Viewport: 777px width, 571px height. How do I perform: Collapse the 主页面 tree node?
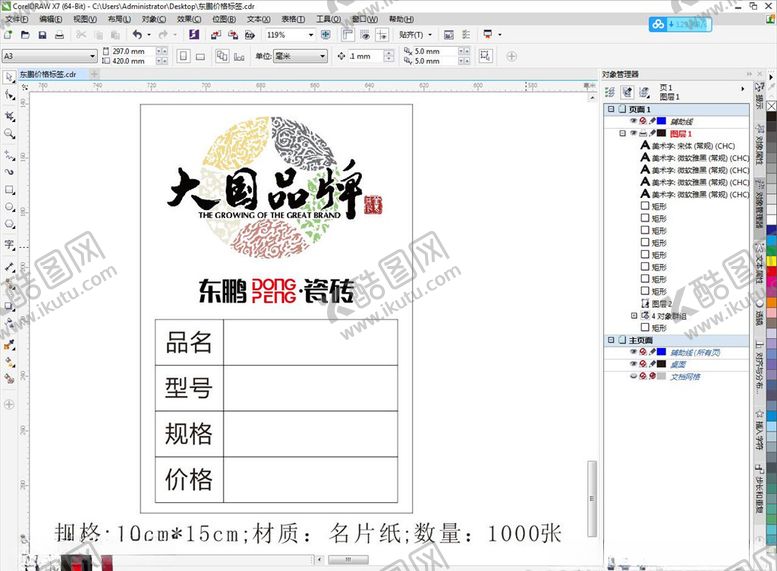tap(611, 340)
